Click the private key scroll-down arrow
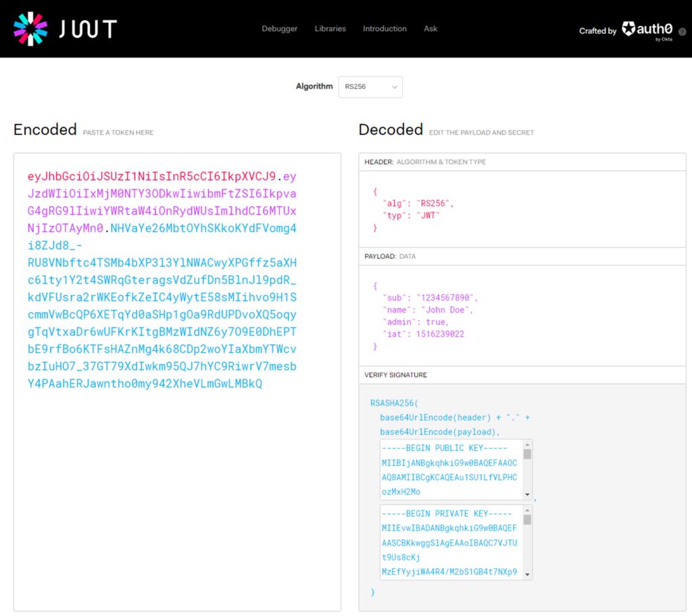Image resolution: width=692 pixels, height=616 pixels. (528, 575)
